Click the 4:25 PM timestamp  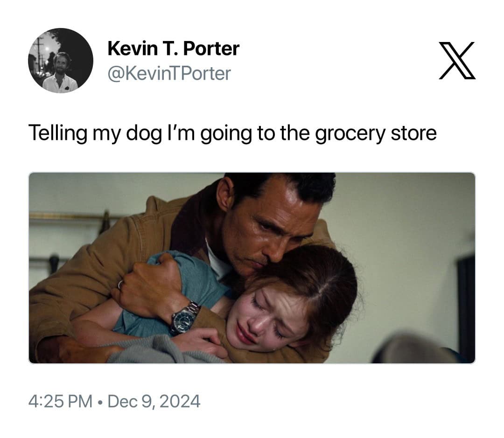click(60, 401)
